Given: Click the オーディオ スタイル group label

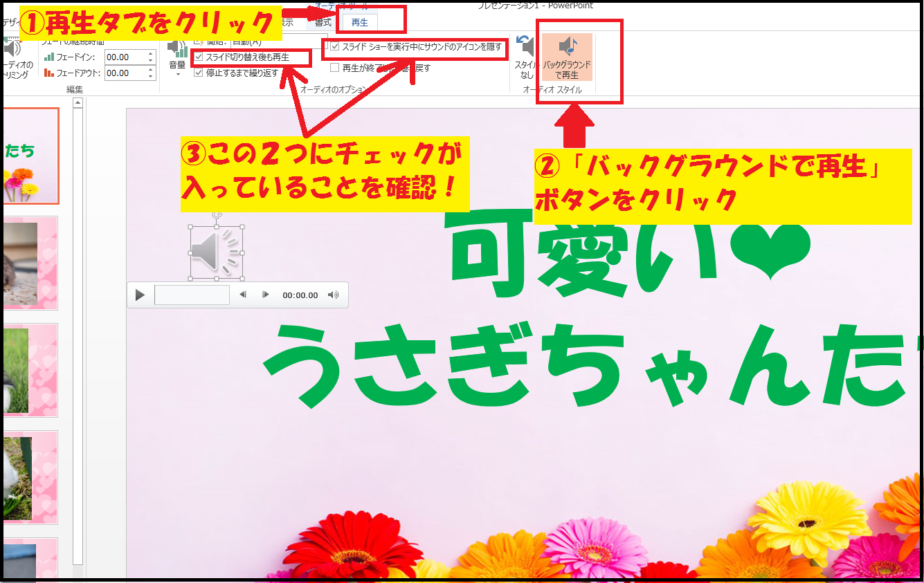Looking at the screenshot, I should pyautogui.click(x=552, y=89).
